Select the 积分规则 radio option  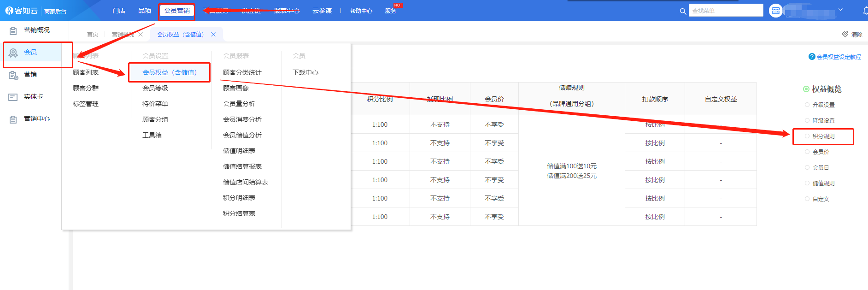click(807, 136)
